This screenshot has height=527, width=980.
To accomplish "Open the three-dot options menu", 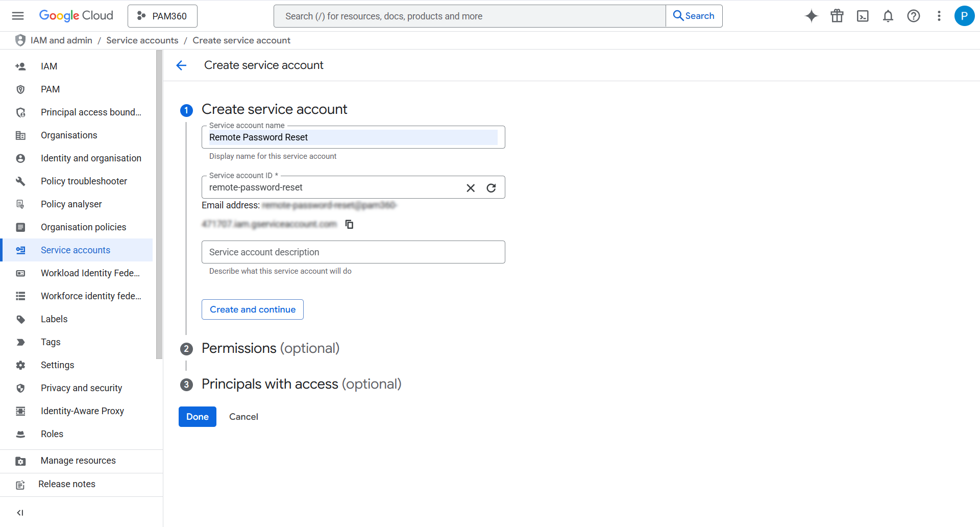I will point(939,16).
